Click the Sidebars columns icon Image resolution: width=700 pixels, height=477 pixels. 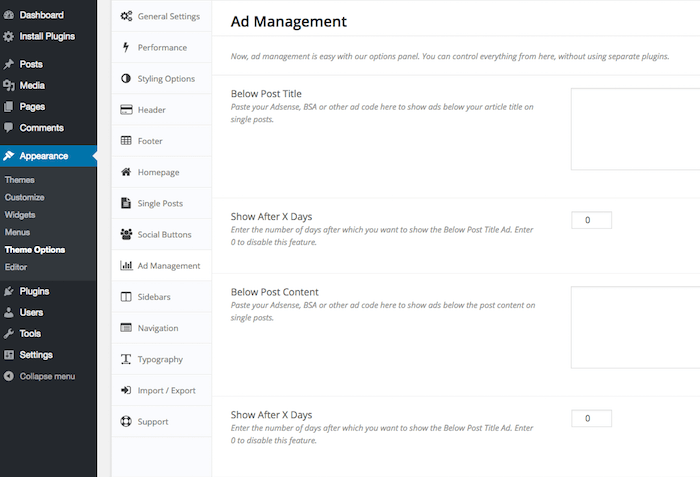[x=126, y=297]
